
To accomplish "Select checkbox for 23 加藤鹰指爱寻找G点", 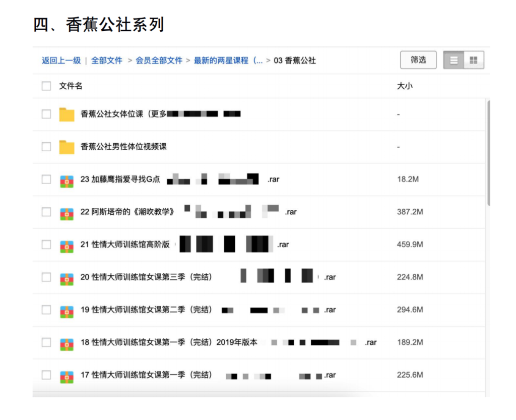I will point(46,179).
